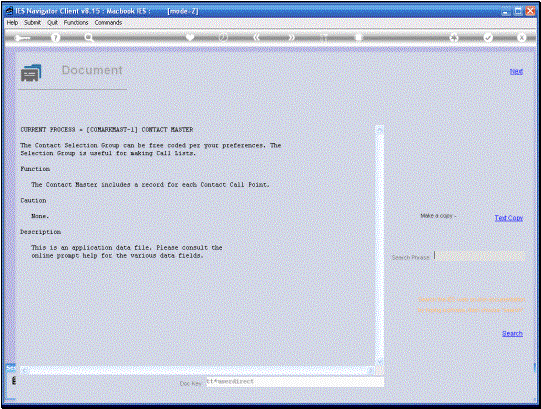Open the Help menu
Viewport: 541px width, 409px height.
coord(12,22)
